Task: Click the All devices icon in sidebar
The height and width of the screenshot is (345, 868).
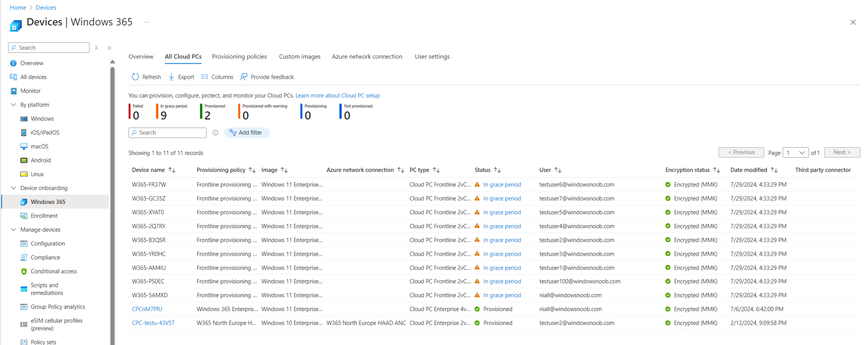Action: (14, 77)
